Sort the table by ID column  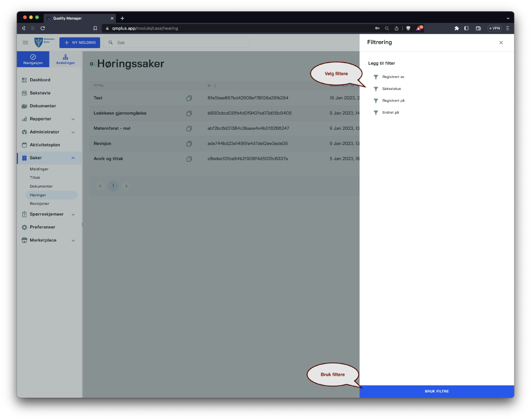coord(215,86)
